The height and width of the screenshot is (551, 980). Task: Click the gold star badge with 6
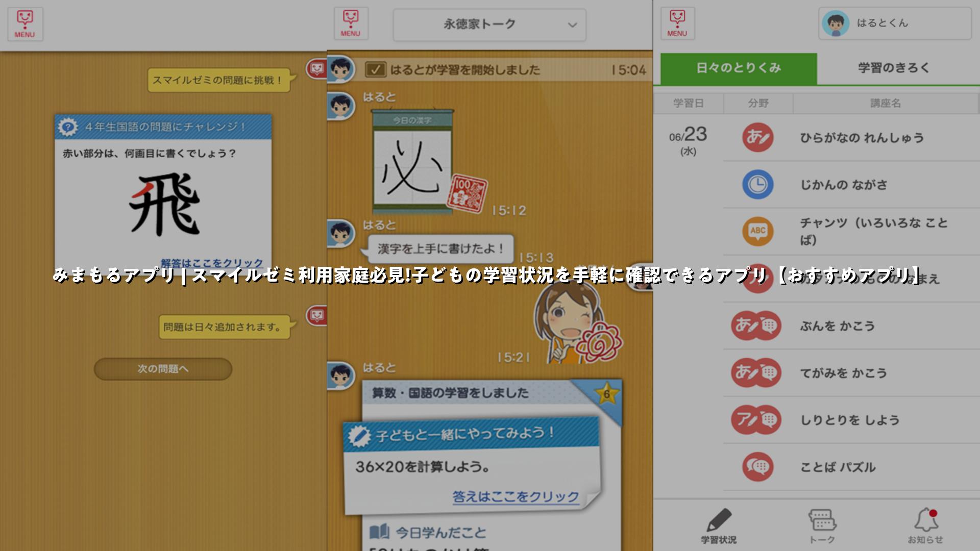point(606,394)
